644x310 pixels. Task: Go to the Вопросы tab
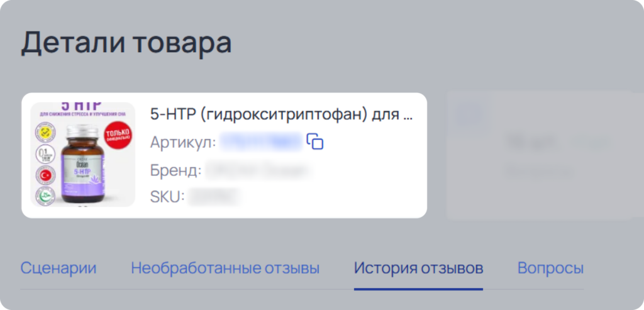point(550,268)
